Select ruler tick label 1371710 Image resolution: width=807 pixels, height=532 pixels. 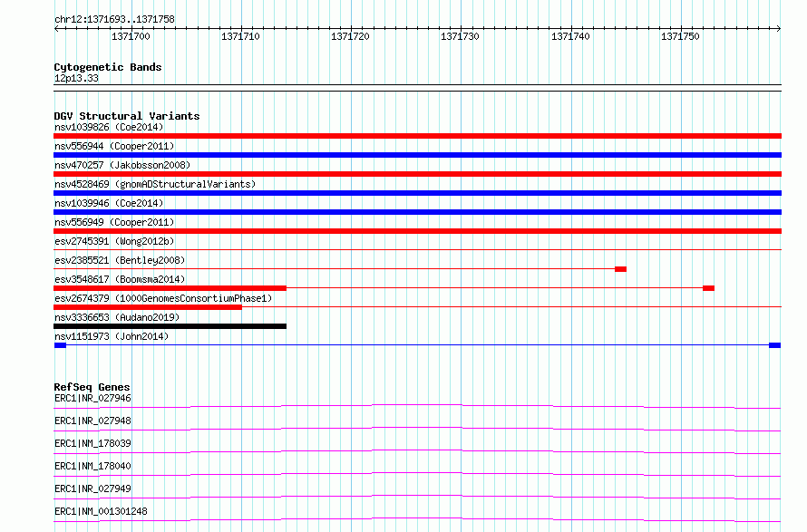pyautogui.click(x=240, y=36)
